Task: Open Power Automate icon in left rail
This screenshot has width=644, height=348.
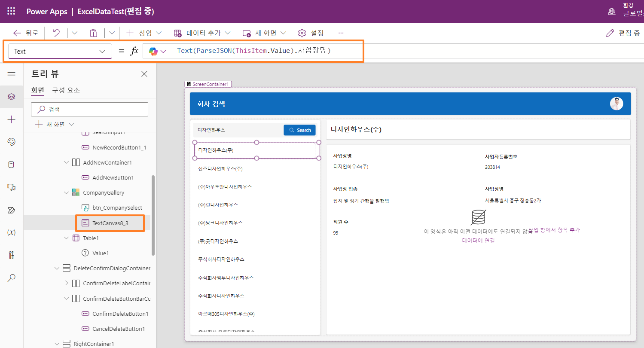Action: (12, 210)
